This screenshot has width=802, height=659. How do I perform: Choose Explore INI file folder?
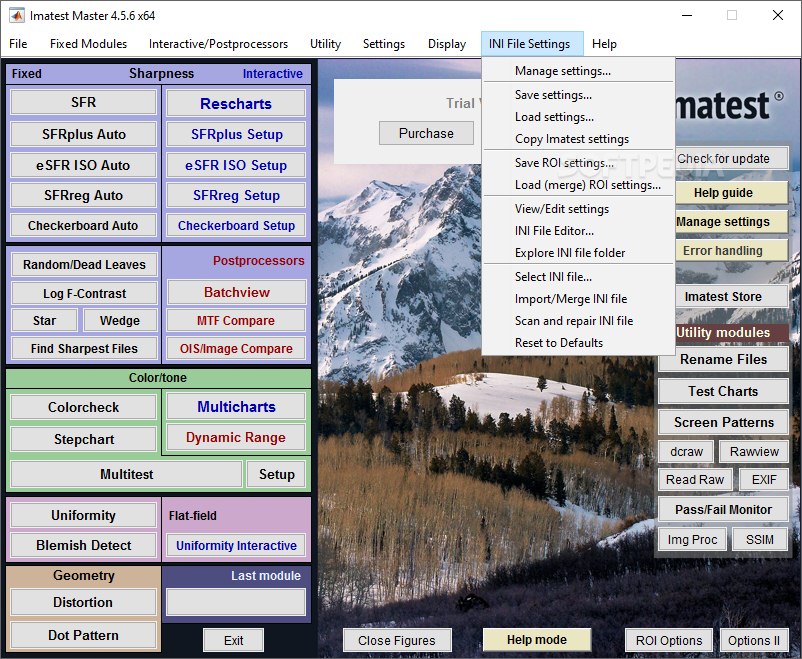pos(578,253)
